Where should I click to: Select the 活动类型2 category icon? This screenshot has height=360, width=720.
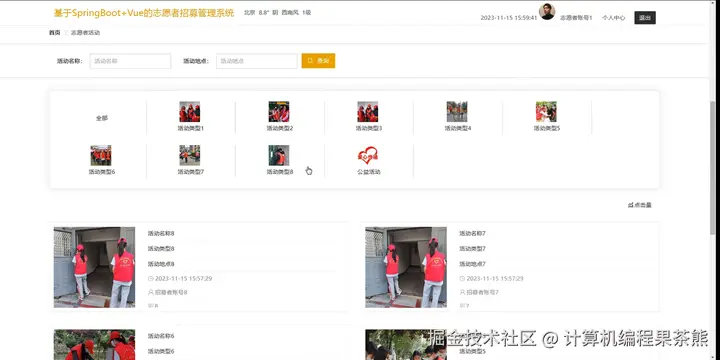pos(279,112)
